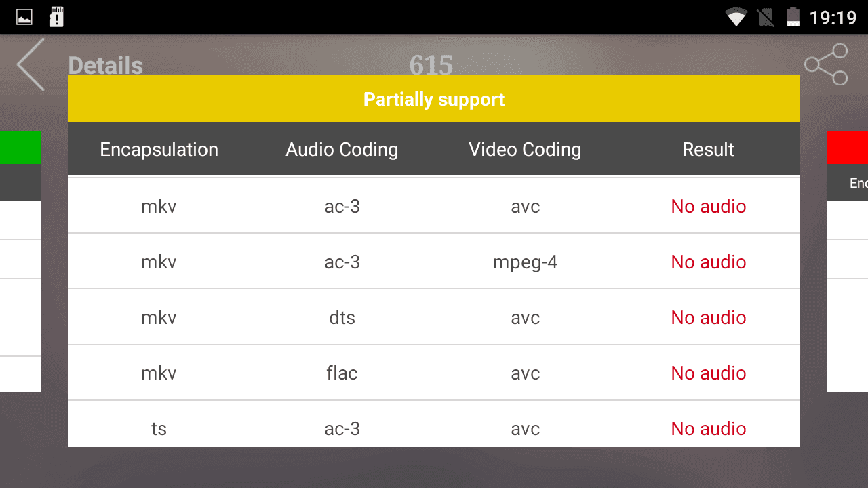
Task: Open the SD card alert notification icon
Action: [57, 17]
